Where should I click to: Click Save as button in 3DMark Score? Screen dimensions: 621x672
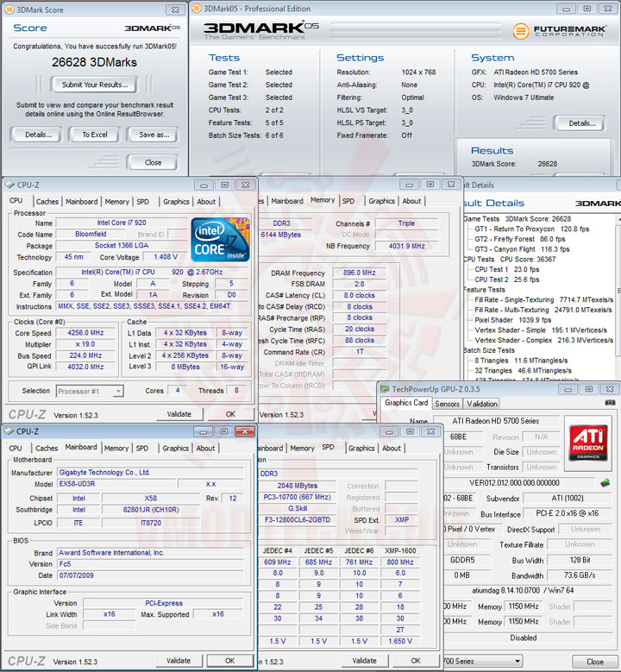pos(154,135)
